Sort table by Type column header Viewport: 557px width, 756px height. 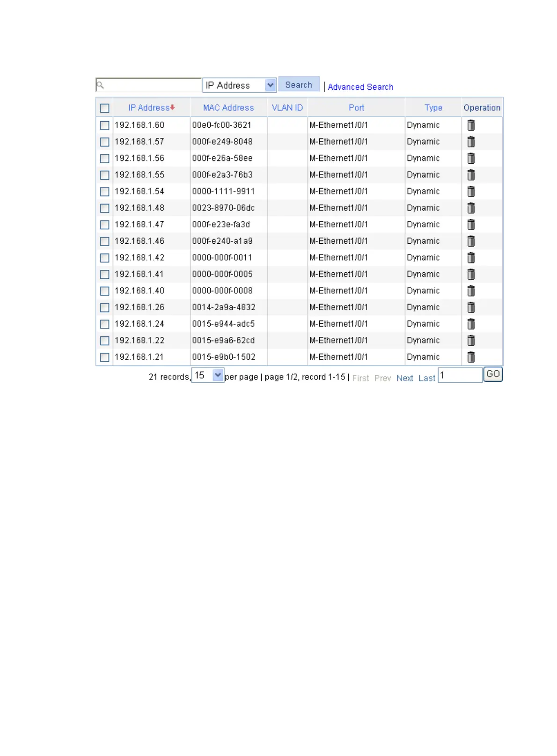click(433, 108)
